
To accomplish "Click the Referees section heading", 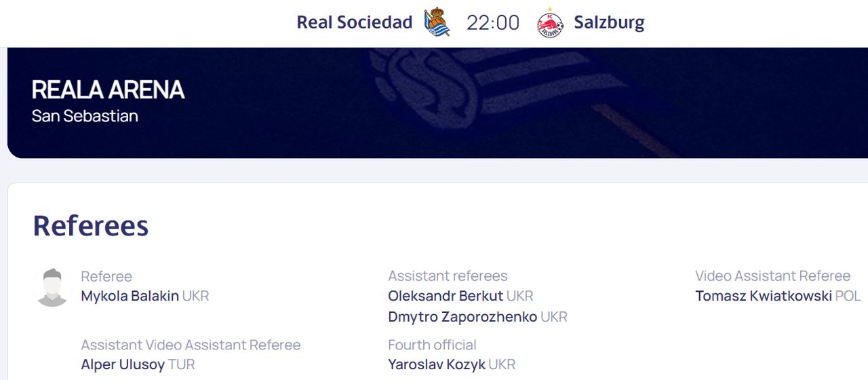I will coord(91,225).
